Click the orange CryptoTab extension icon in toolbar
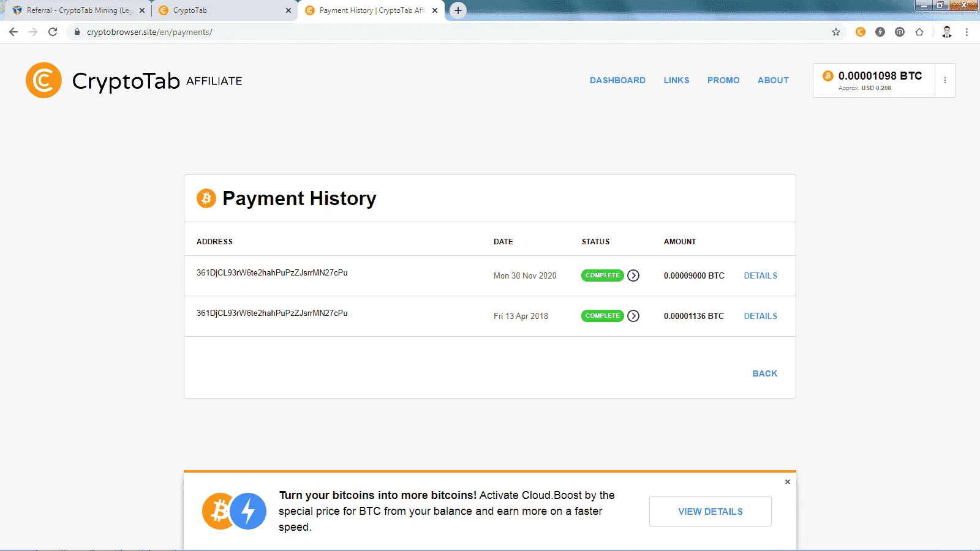The width and height of the screenshot is (980, 551). 861,32
